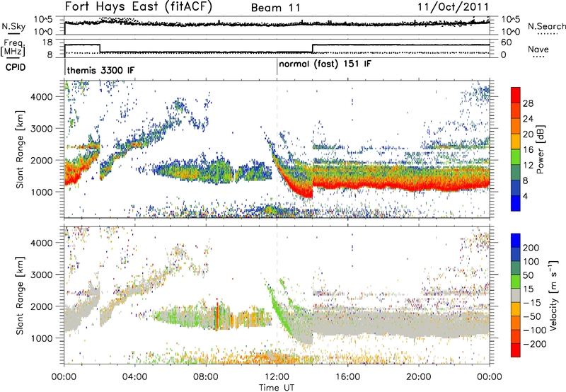Click the 'CPID' row label
The width and height of the screenshot is (566, 392).
pos(16,67)
